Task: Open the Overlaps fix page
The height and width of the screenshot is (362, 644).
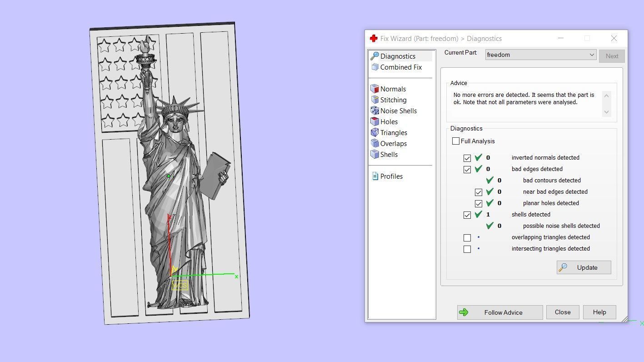Action: 394,143
